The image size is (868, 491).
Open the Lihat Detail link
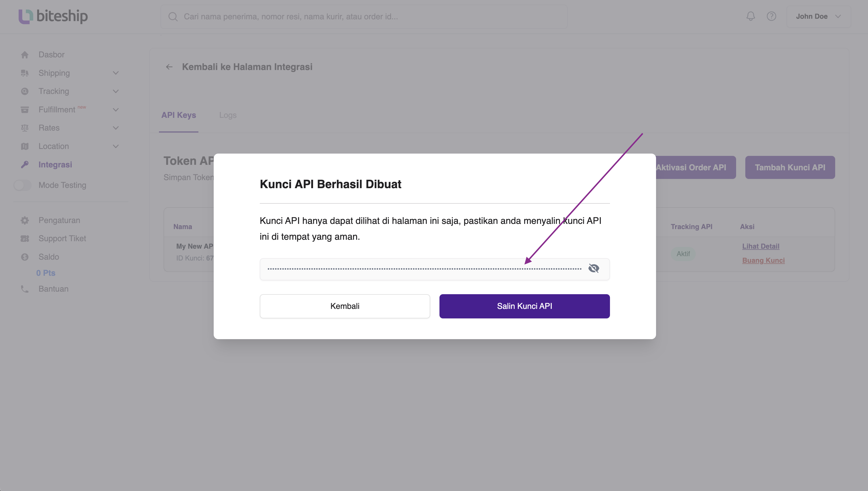(761, 246)
